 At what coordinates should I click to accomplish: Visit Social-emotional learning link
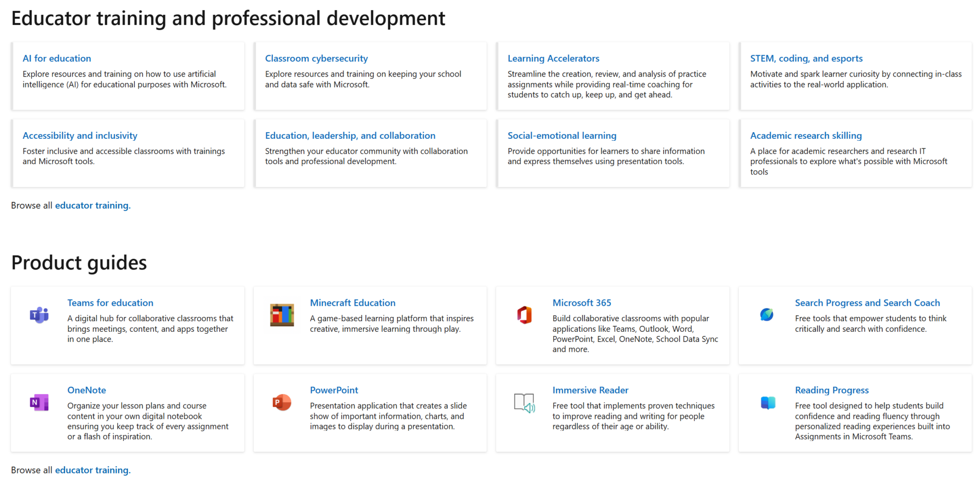562,135
